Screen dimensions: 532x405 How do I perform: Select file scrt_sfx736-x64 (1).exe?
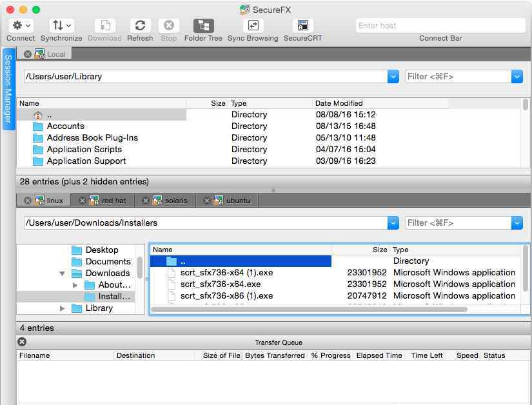pos(226,273)
